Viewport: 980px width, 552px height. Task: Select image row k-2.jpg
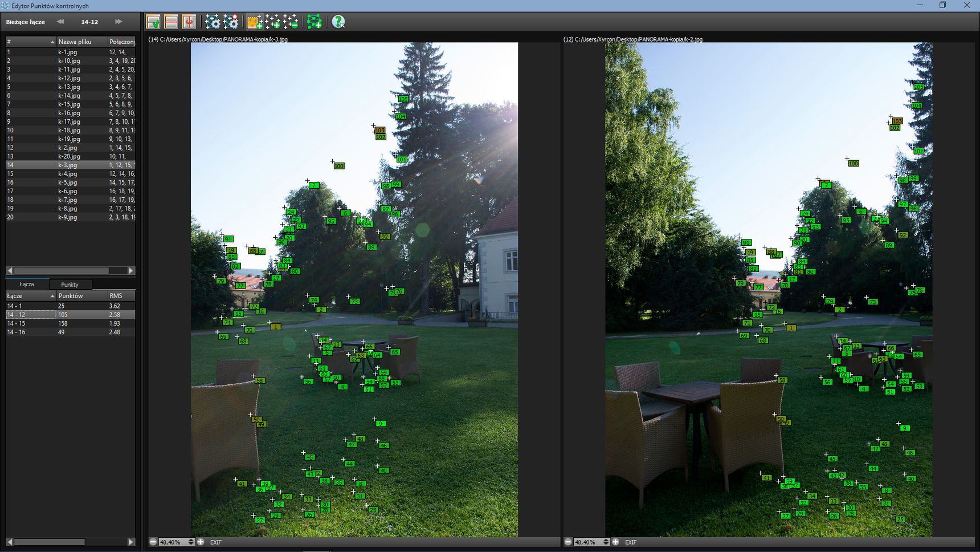coord(71,148)
